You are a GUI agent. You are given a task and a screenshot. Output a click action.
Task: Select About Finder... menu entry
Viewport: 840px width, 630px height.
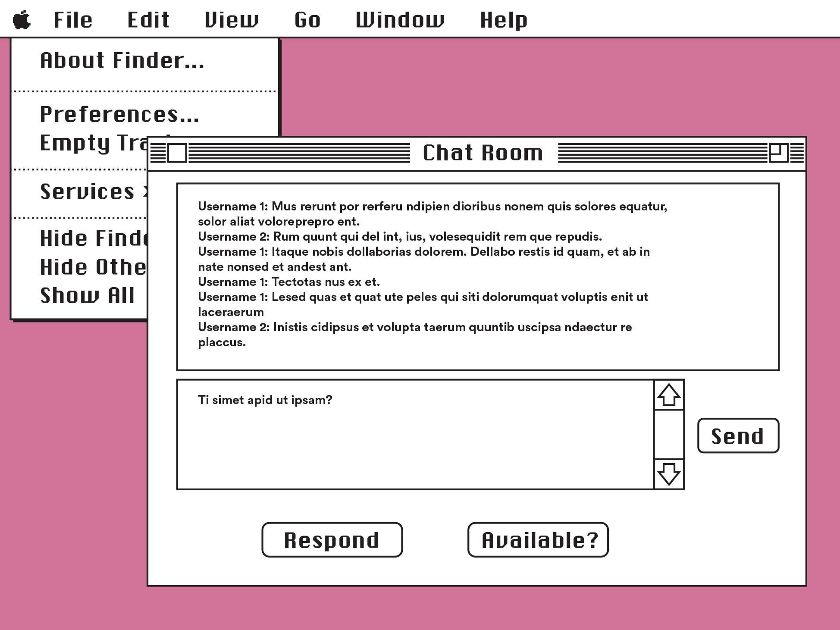pyautogui.click(x=122, y=60)
